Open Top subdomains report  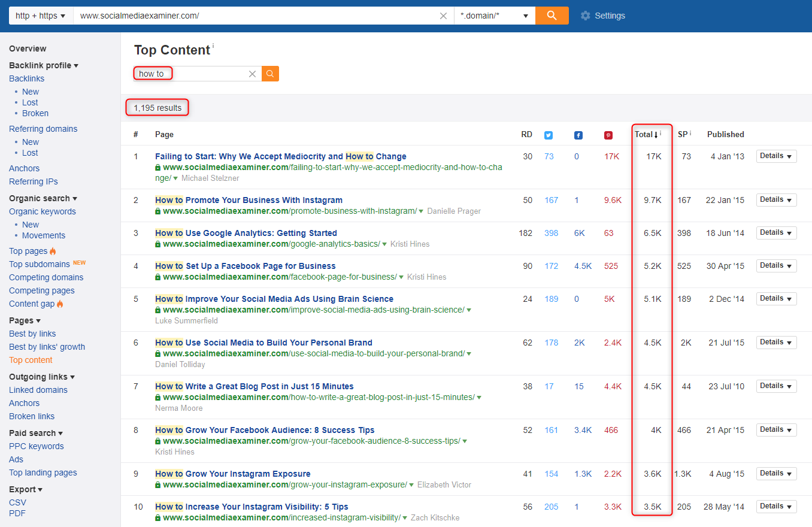[40, 264]
